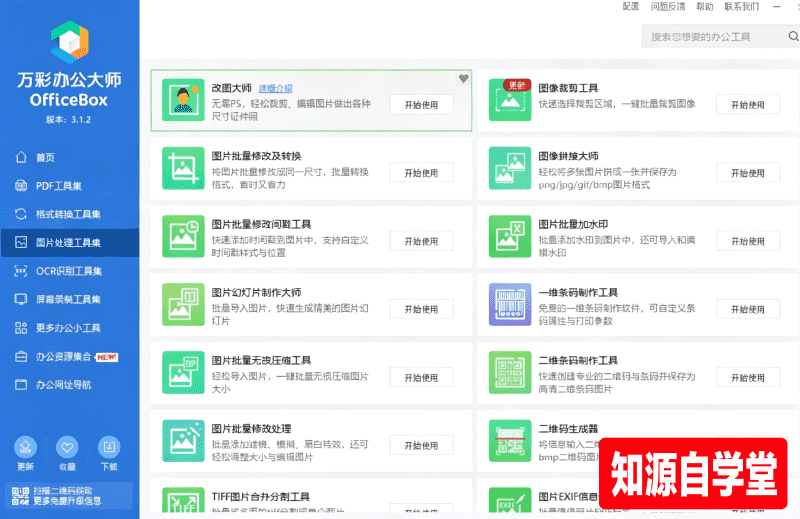Viewport: 800px width, 519px height.
Task: Click the search box for office tools
Action: coord(714,37)
